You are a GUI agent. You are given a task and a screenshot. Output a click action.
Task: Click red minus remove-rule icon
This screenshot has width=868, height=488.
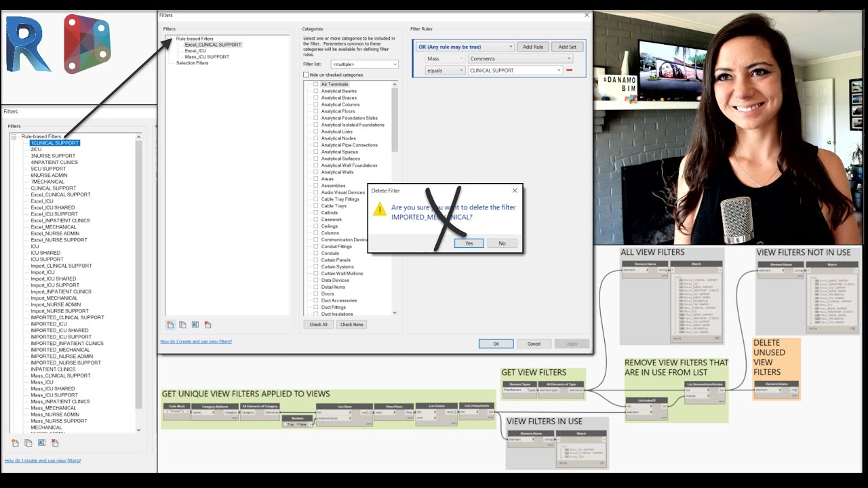pyautogui.click(x=569, y=70)
